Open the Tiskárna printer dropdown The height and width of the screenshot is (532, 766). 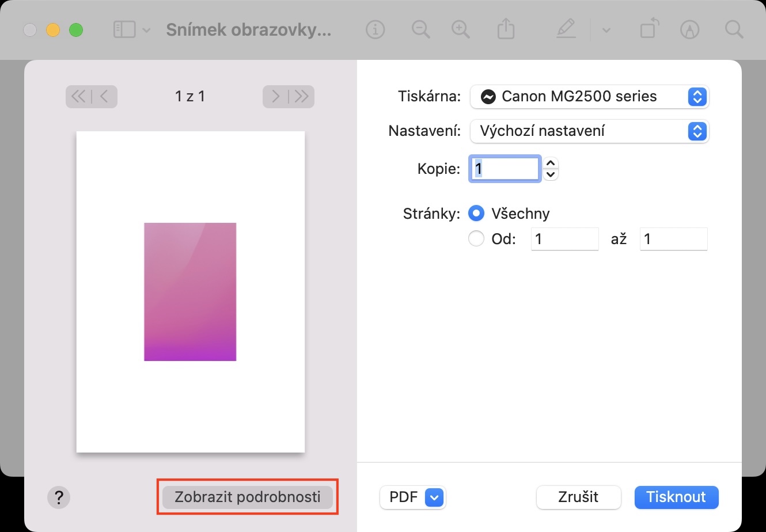pyautogui.click(x=589, y=97)
